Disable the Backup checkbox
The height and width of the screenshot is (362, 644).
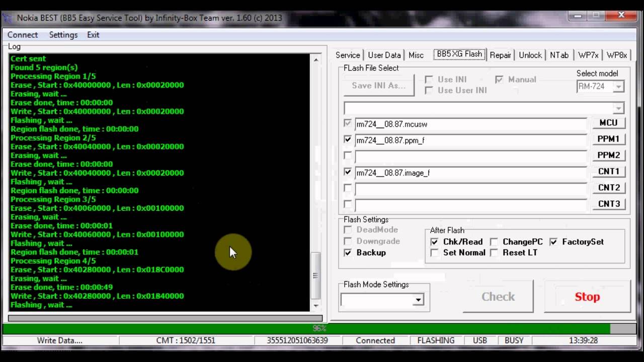348,252
